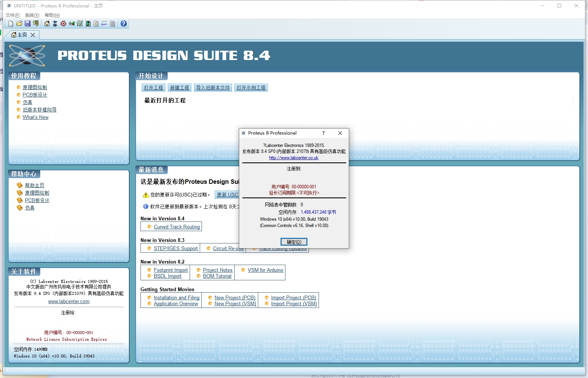This screenshot has width=588, height=378.
Task: Open 帮助主页 link in 帮助中心
Action: (35, 185)
